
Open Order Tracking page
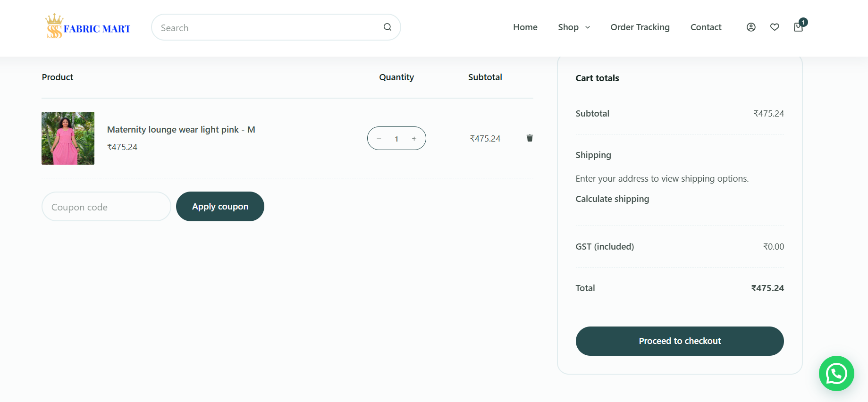[x=640, y=27]
